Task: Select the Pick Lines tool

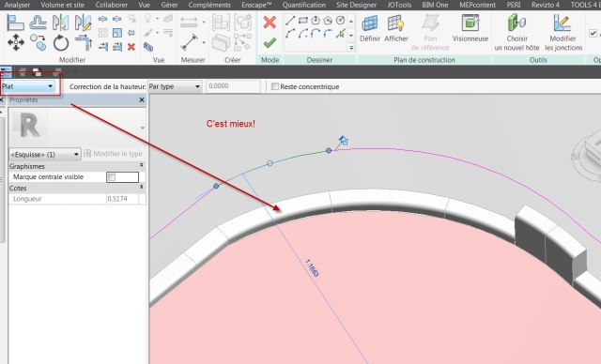Action: coord(340,34)
